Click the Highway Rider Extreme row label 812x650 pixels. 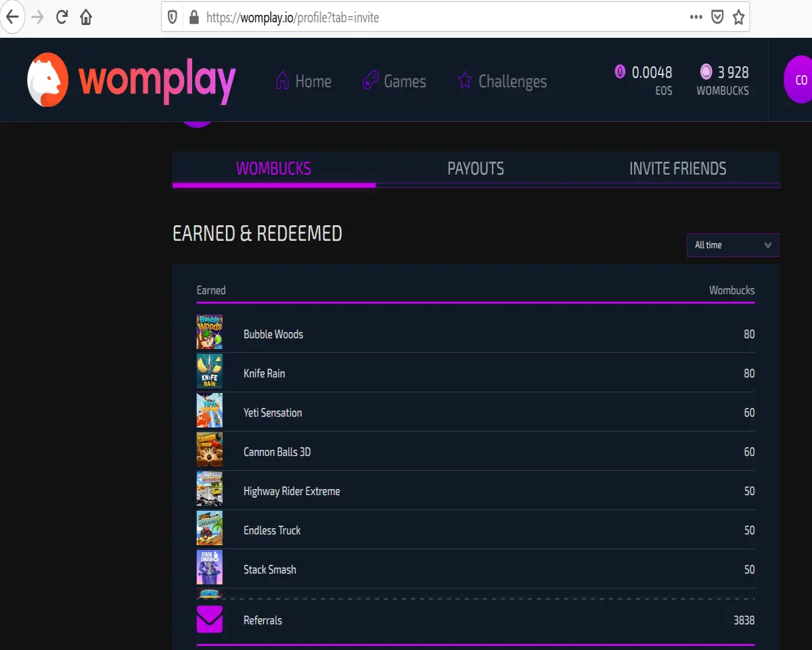[x=292, y=491]
